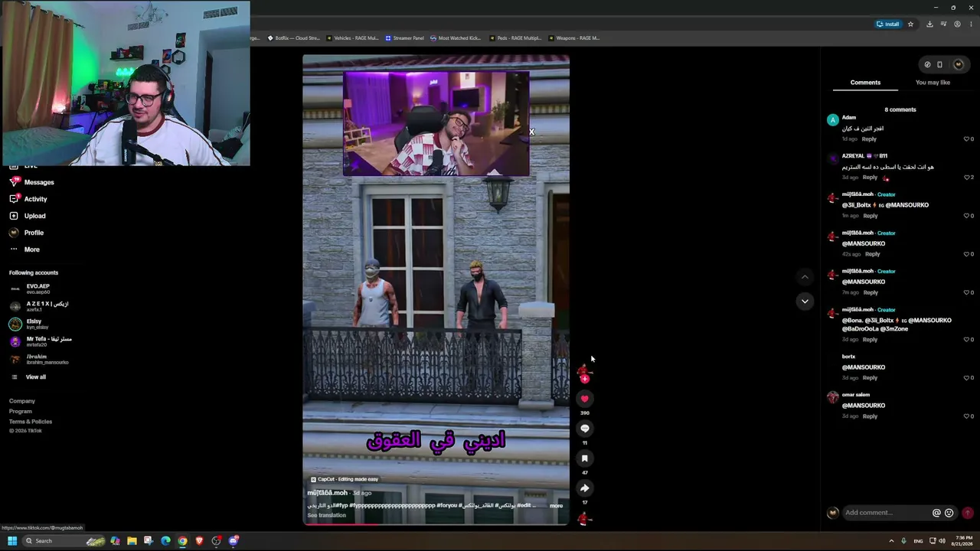Reply to bortx's comment

(870, 378)
